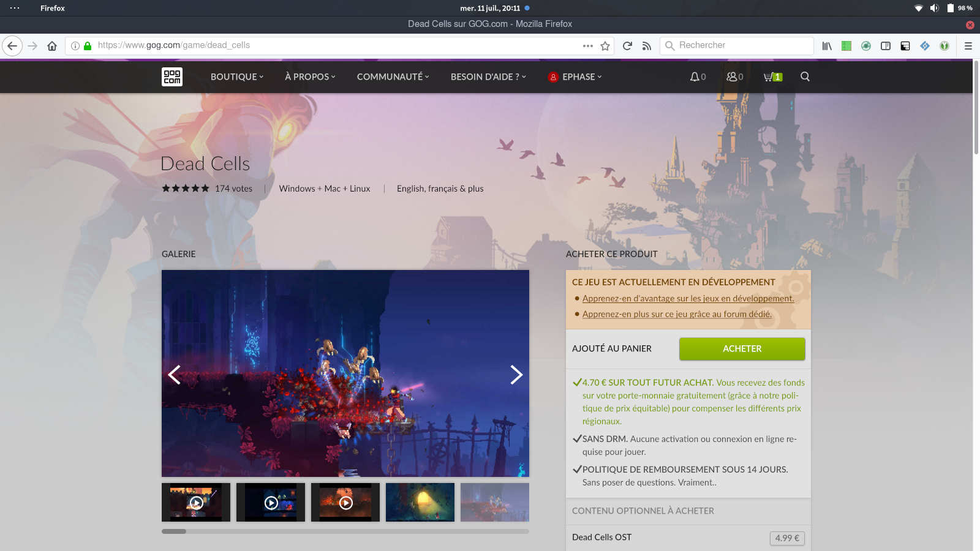Screen dimensions: 980x551
Task: Open the À PROPOS menu
Action: point(310,77)
